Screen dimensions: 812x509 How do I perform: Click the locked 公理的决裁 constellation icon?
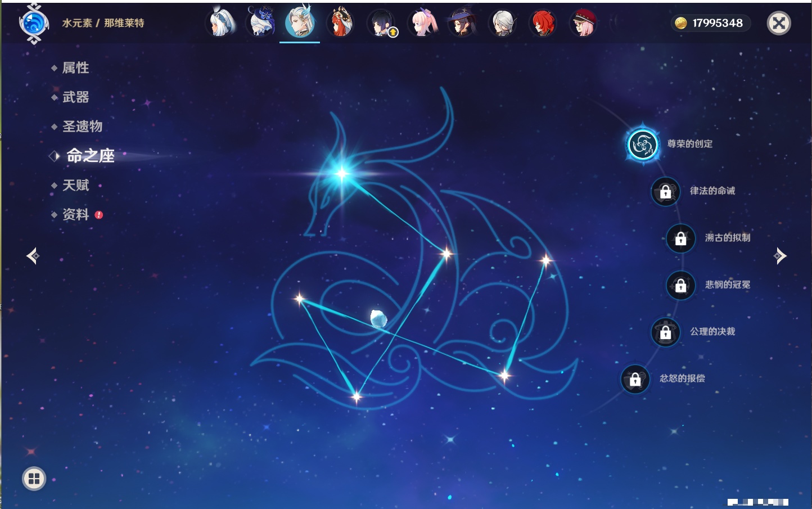pyautogui.click(x=665, y=332)
